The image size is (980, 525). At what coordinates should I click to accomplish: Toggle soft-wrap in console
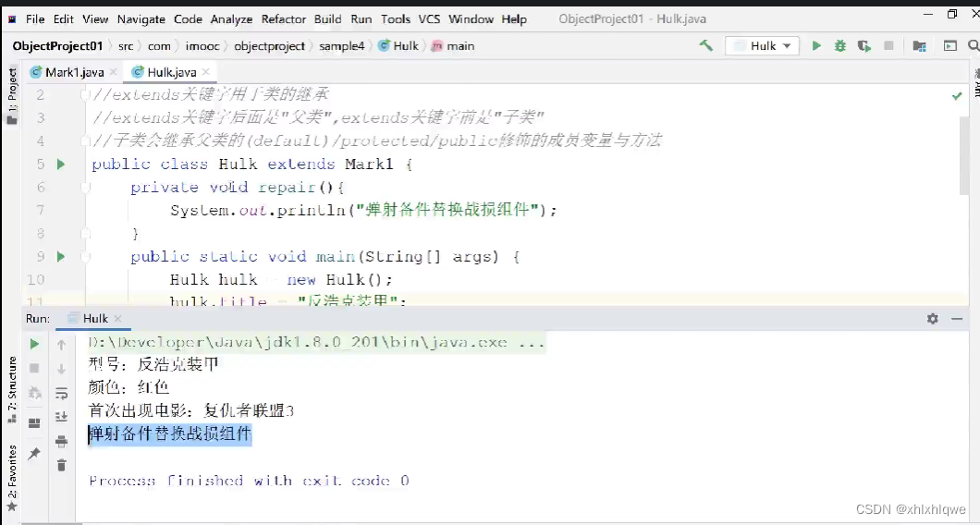[x=61, y=393]
